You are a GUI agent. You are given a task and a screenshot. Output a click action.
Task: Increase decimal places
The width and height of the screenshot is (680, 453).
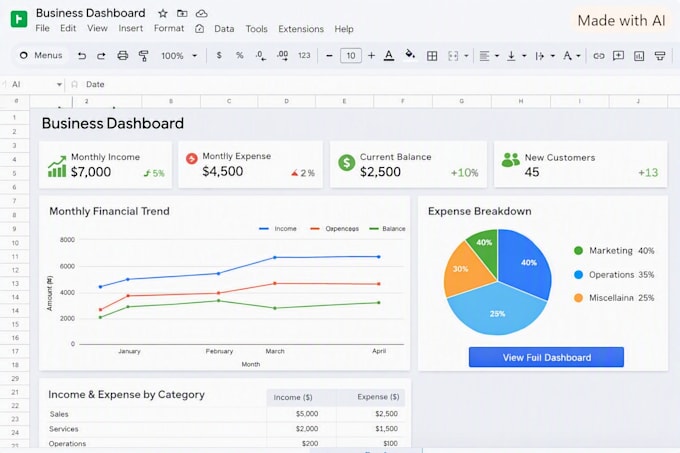(x=282, y=55)
